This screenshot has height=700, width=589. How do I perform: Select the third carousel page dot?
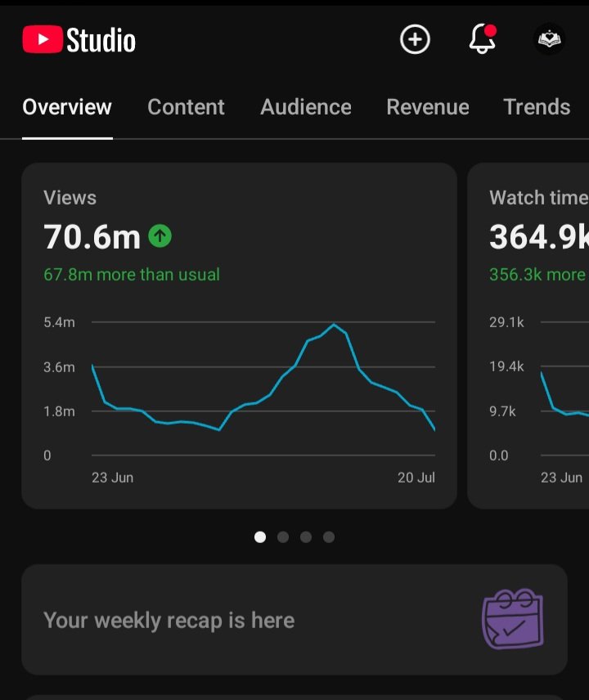click(306, 537)
